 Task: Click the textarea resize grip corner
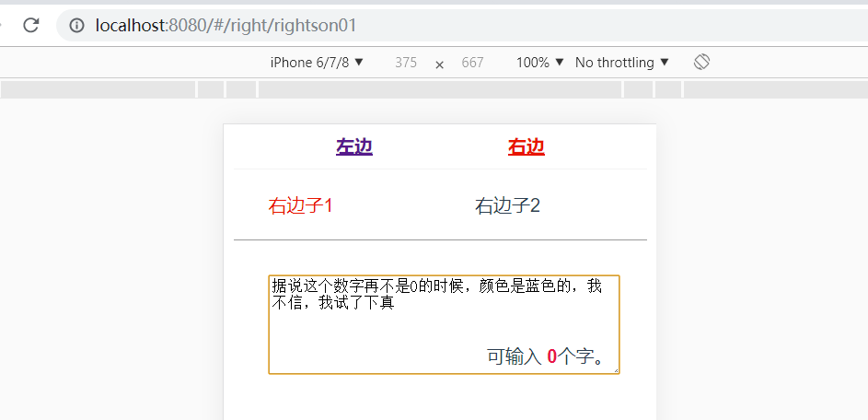point(616,370)
